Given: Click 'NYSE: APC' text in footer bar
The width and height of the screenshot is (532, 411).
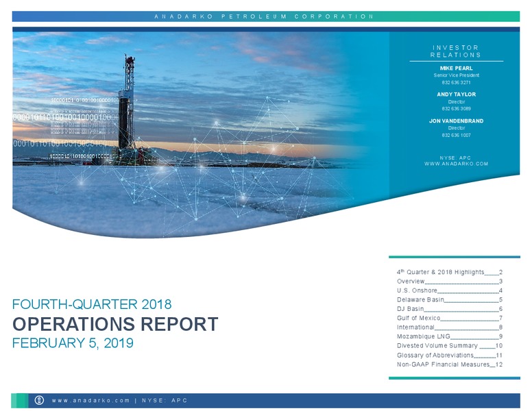Looking at the screenshot, I should (165, 400).
